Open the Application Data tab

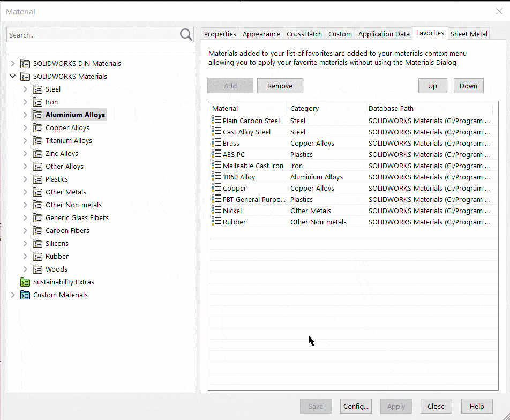click(x=384, y=34)
